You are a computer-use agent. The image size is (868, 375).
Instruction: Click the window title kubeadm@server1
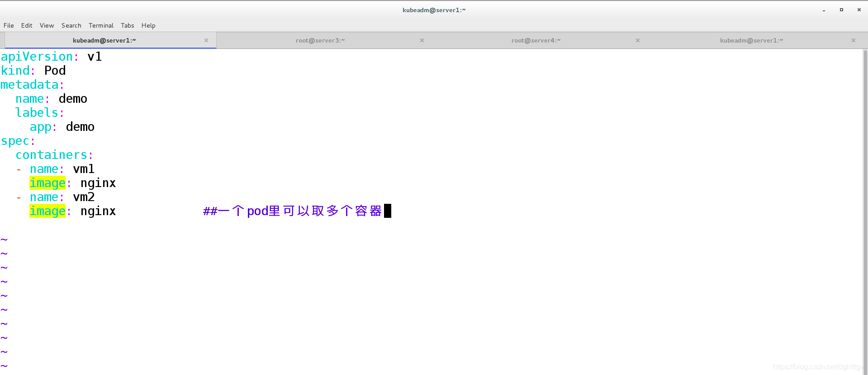pos(434,10)
